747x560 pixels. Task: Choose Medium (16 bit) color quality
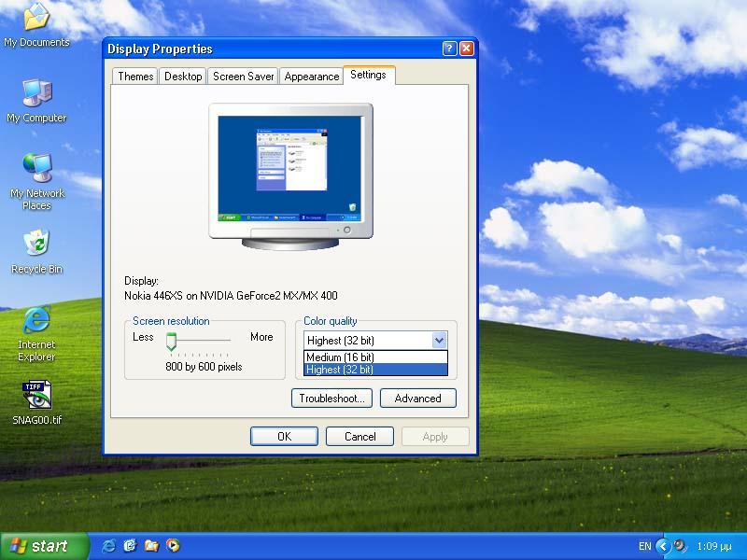point(375,357)
